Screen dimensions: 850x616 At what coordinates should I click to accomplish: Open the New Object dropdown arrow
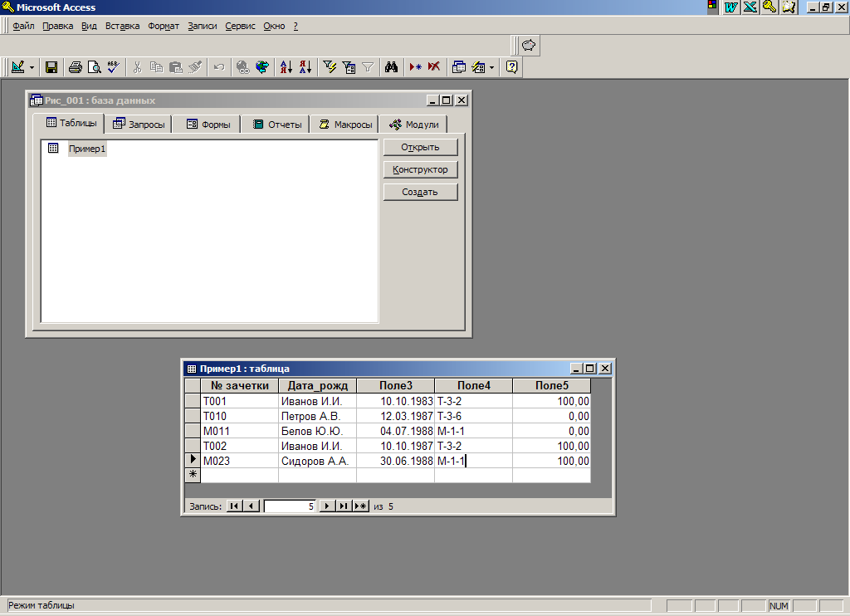tap(491, 68)
